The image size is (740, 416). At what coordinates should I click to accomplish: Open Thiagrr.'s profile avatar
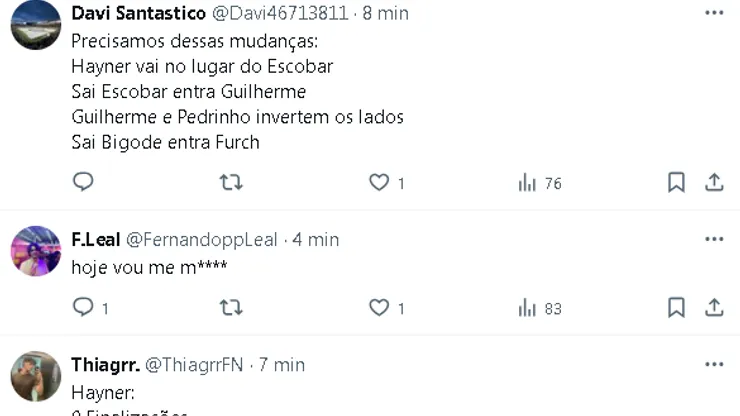coord(36,376)
